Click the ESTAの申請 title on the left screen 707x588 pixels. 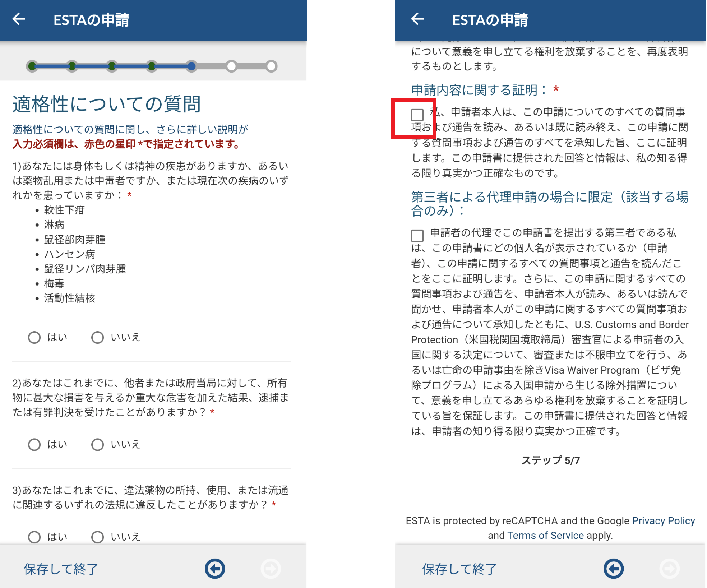(x=91, y=20)
